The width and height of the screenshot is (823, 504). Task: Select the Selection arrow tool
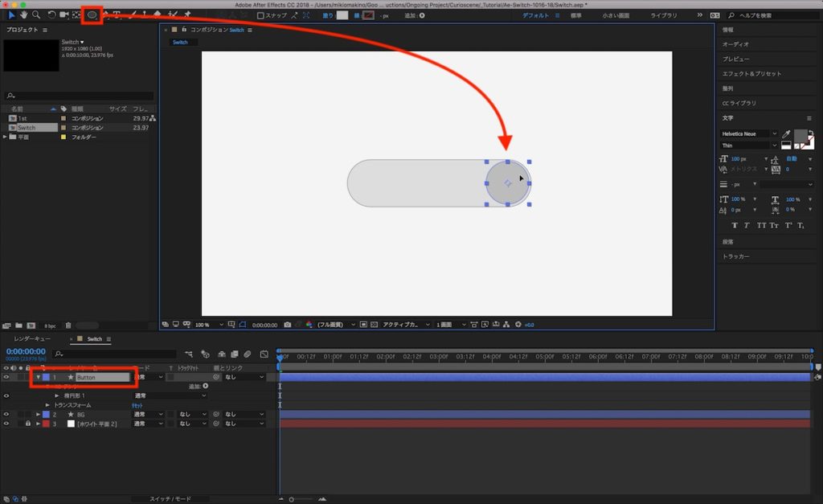click(11, 14)
